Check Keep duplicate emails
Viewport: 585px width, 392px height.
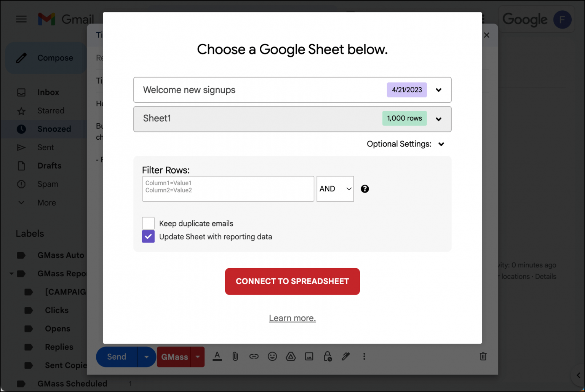tap(148, 223)
